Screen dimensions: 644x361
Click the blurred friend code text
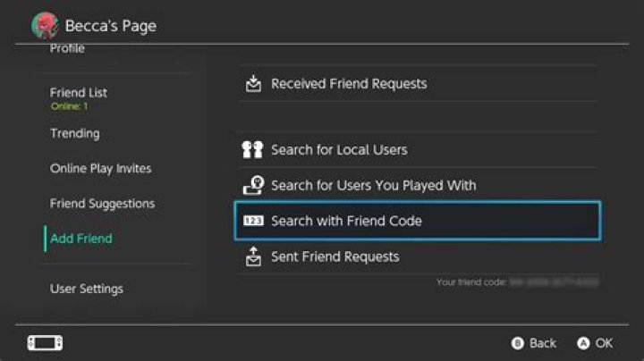click(x=554, y=282)
